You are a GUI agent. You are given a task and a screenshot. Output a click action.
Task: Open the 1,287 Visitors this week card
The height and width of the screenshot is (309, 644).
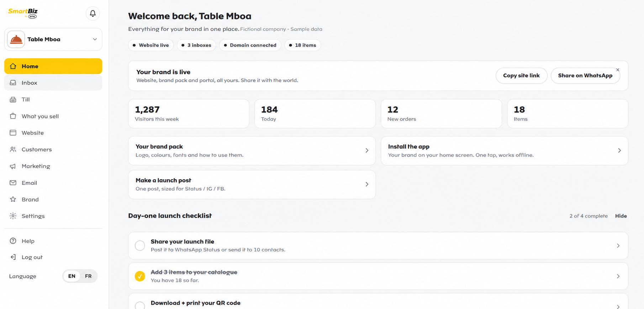[189, 114]
